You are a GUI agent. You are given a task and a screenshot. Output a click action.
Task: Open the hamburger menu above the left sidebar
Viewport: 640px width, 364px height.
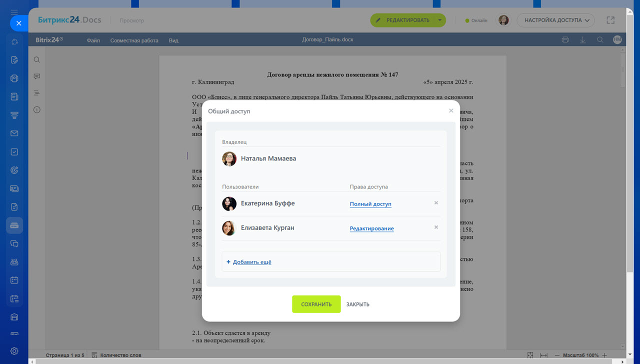coord(14,11)
